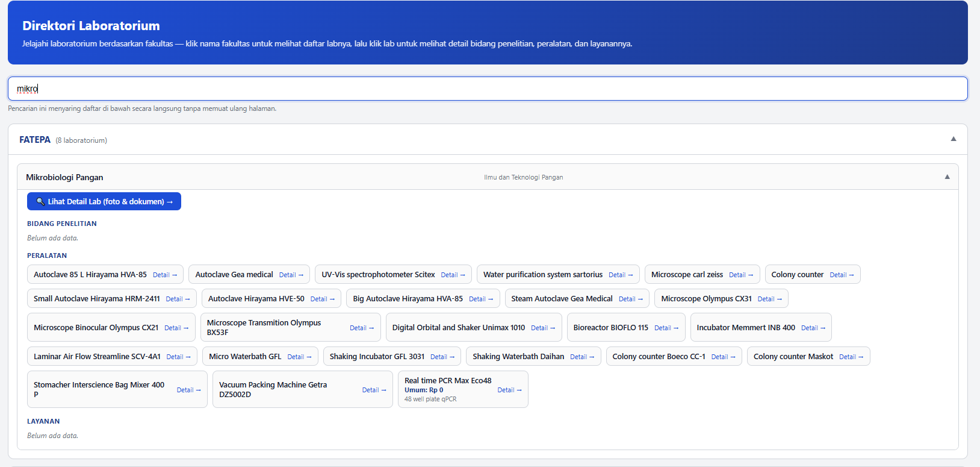
Task: Open Detail for Vacuum Packing Machine Getra
Action: pos(374,390)
